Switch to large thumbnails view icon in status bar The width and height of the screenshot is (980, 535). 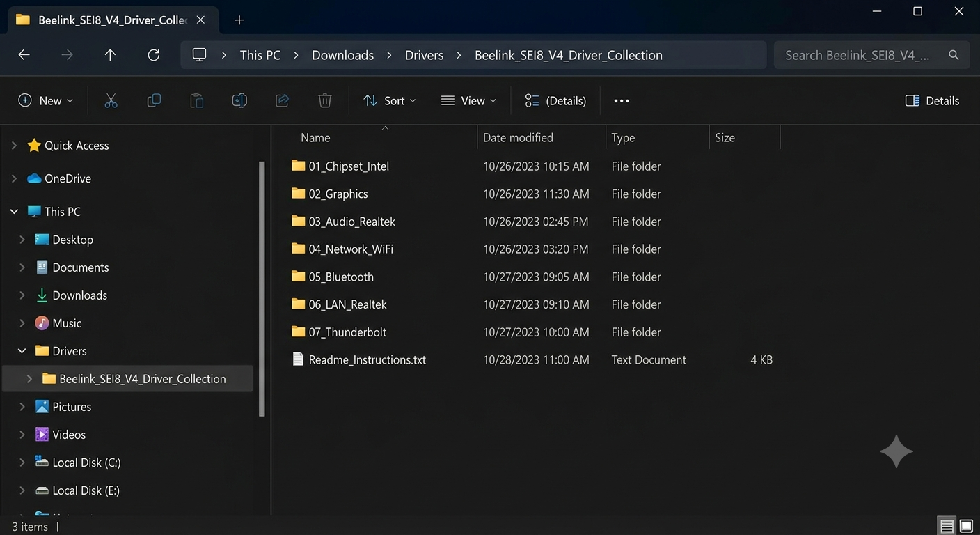tap(966, 526)
